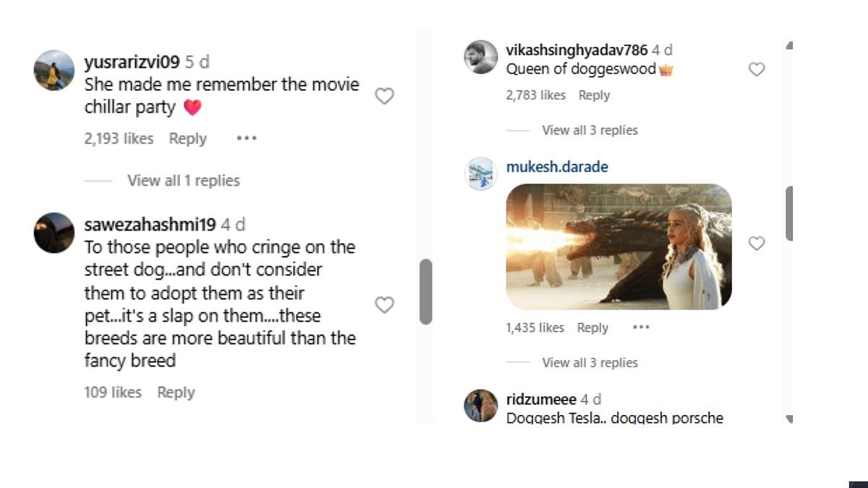Image resolution: width=868 pixels, height=488 pixels.
Task: Open yusrarizvi09's profile picture
Action: pos(54,70)
